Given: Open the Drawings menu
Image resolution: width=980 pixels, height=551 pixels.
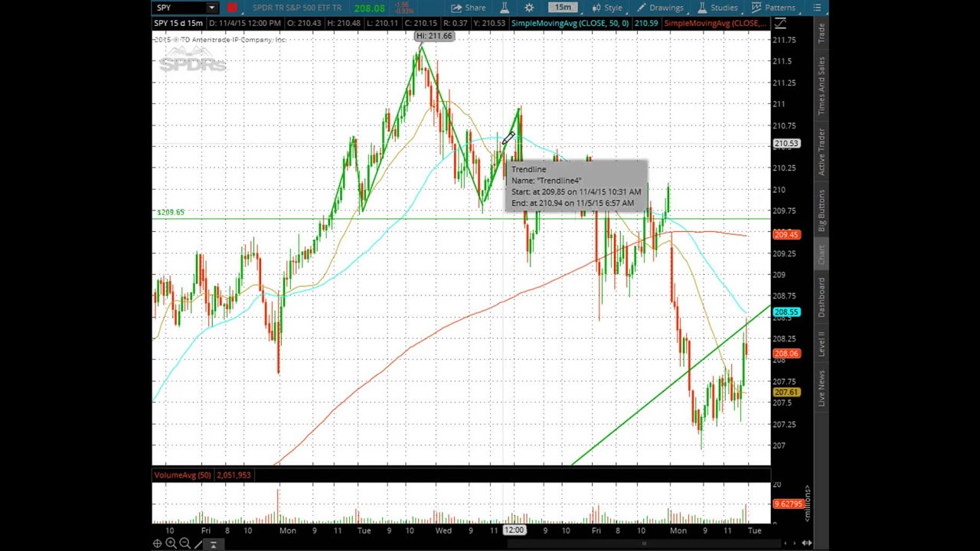Looking at the screenshot, I should tap(661, 8).
